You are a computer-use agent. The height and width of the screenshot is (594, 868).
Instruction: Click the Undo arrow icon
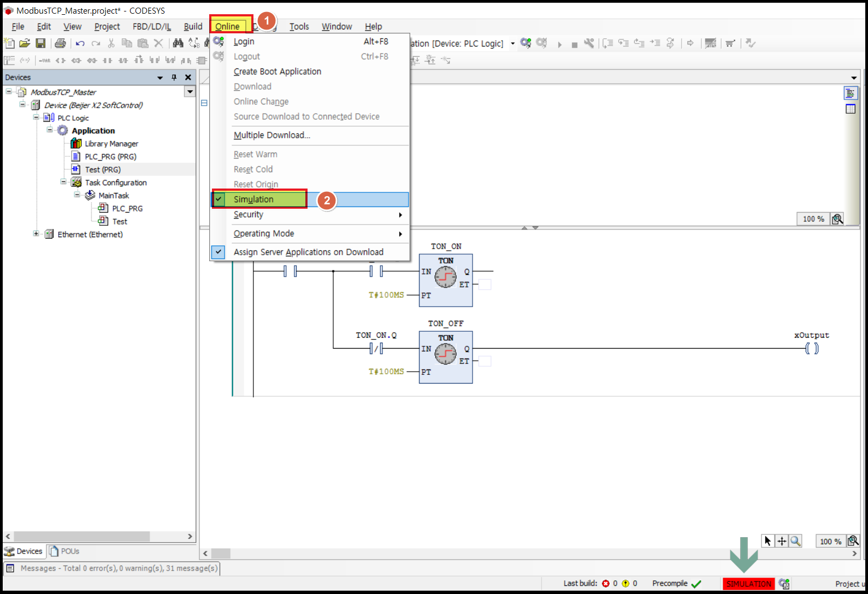pos(80,43)
